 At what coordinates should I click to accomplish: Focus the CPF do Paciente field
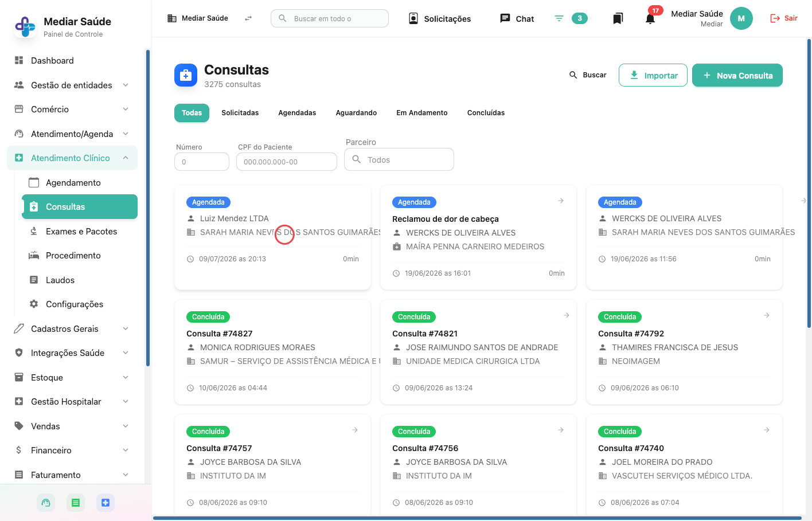(287, 162)
